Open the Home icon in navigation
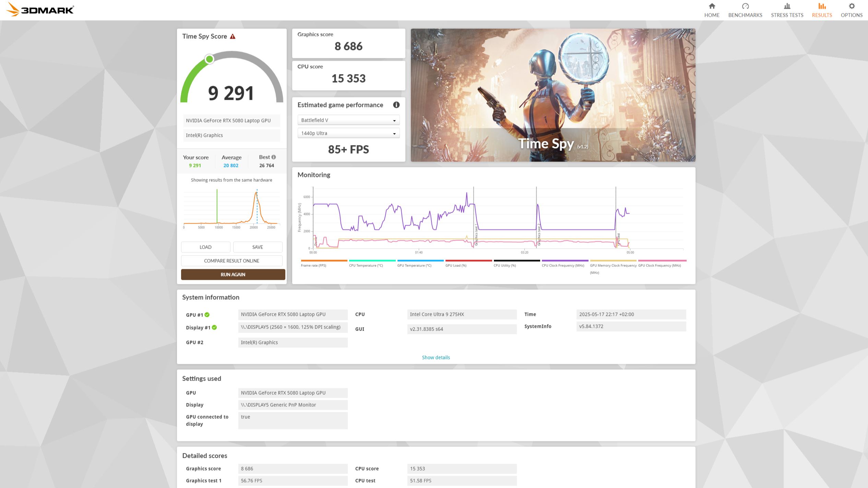 tap(712, 6)
